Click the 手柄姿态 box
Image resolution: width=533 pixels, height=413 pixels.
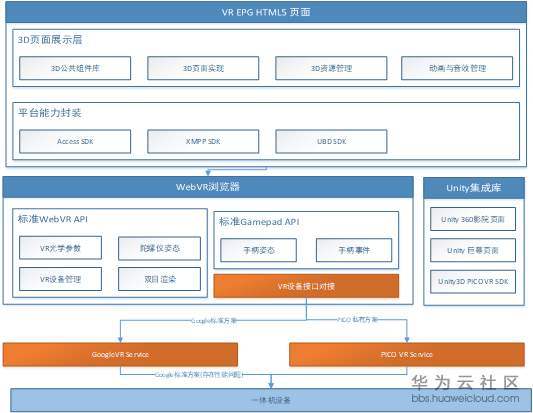point(258,250)
